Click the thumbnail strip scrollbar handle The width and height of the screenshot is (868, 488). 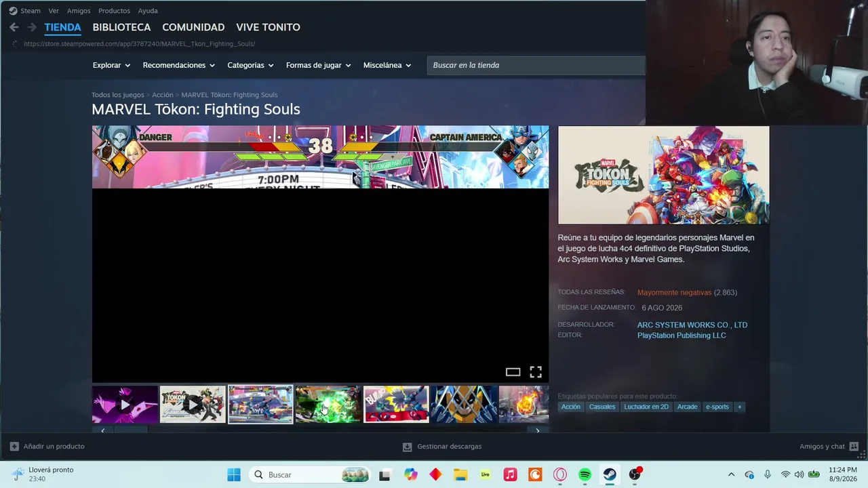pos(130,430)
